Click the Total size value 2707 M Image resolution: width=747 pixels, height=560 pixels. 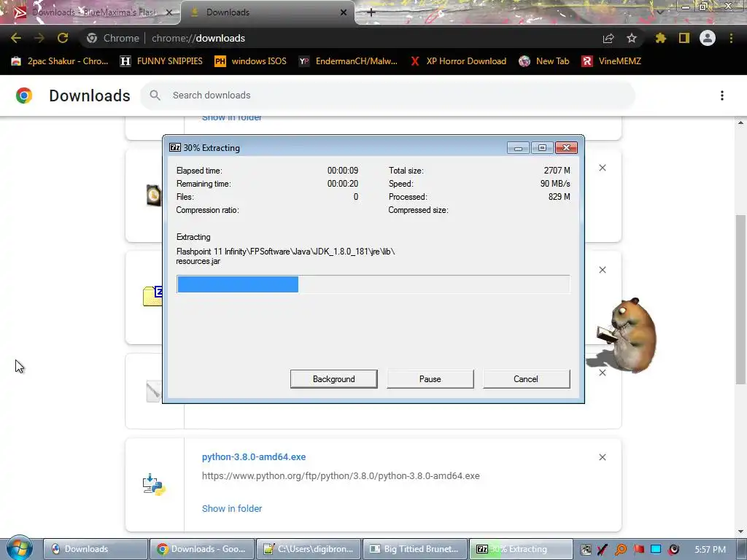point(557,171)
